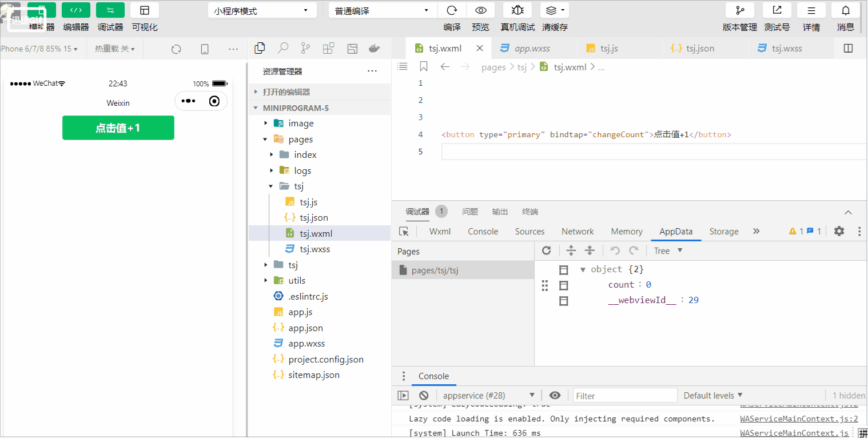Show more devtools tabs chevron
Viewport: 868px width, 438px height.
(x=756, y=232)
